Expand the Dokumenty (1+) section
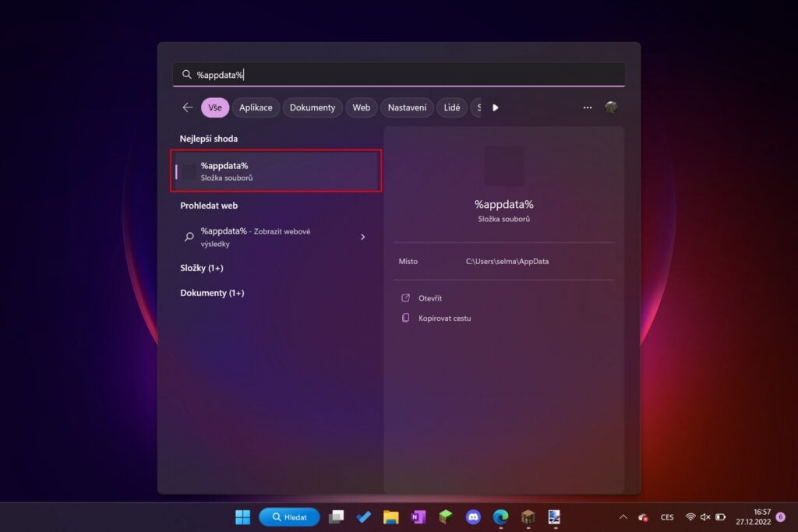The image size is (798, 532). 212,293
